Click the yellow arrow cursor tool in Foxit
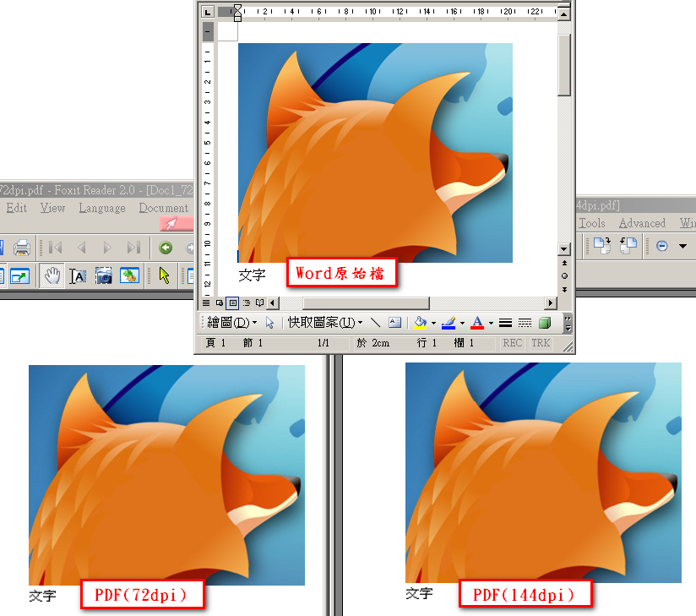Viewport: 696px width, 616px height. (164, 275)
